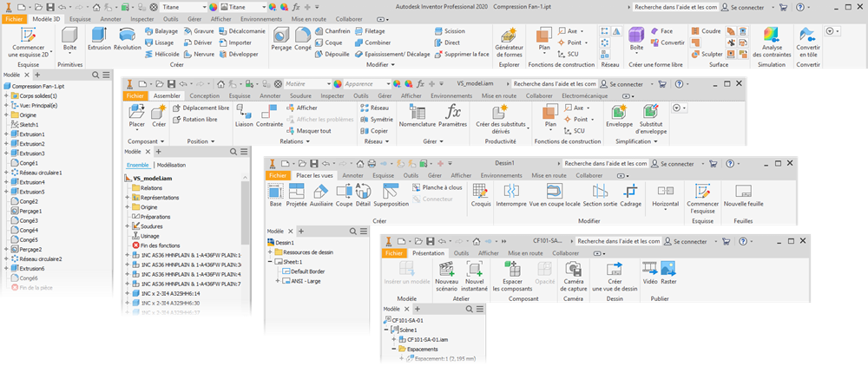Screen dimensions: 868x366
Task: Click Masquer tout in Relations panel
Action: click(309, 131)
